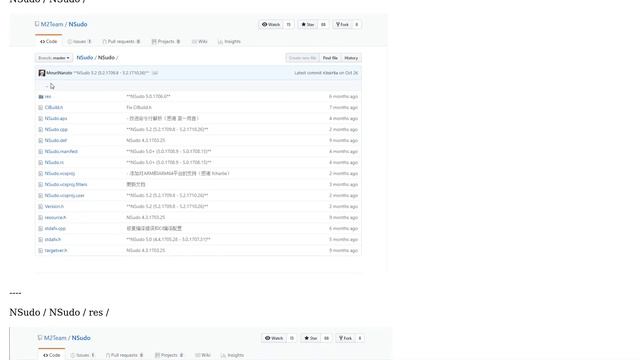Click the res folder icon
The height and width of the screenshot is (360, 640).
(41, 97)
